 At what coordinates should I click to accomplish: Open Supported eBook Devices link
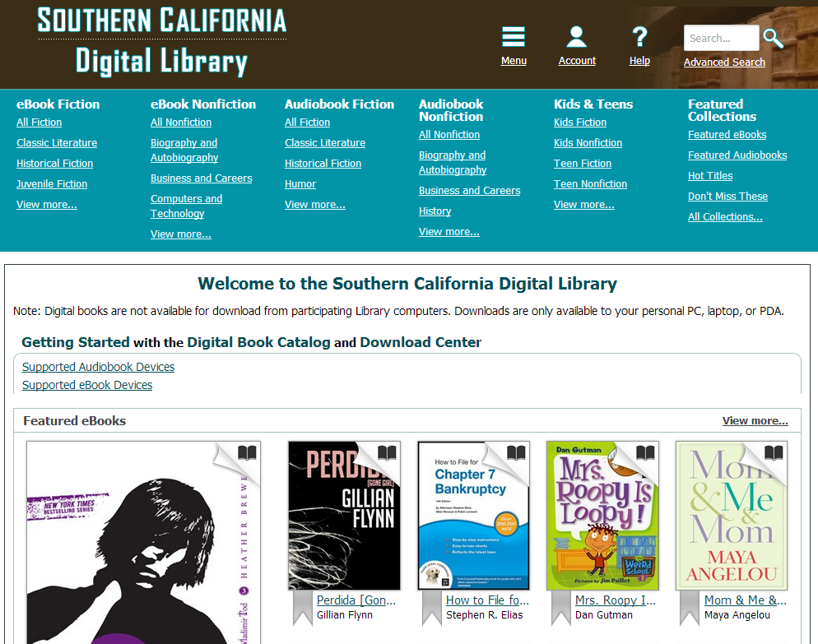87,385
